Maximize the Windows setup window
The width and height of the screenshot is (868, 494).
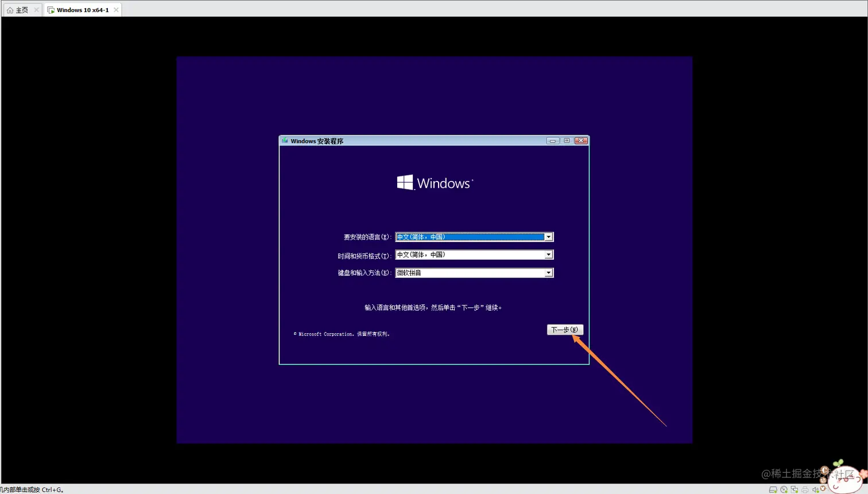pos(567,141)
